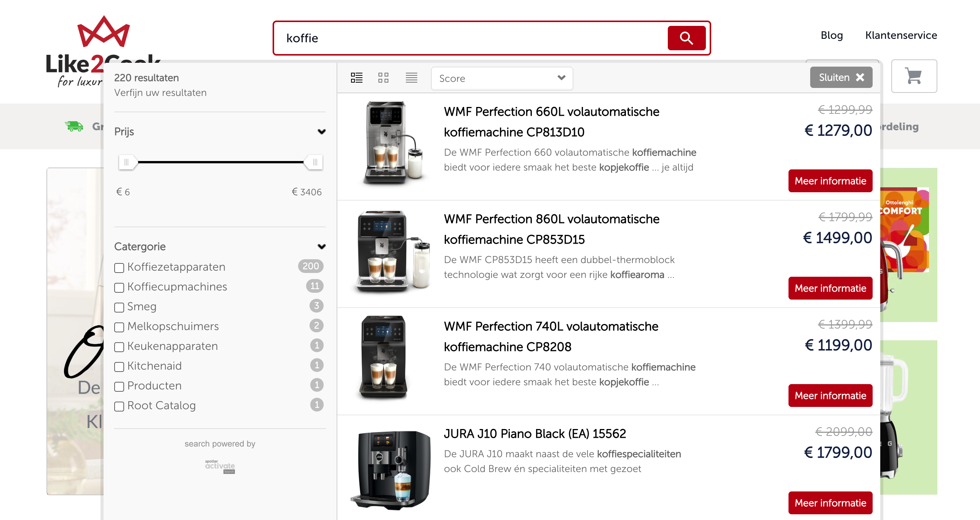Viewport: 980px width, 520px height.
Task: Check the Koffiezetapparaten category filter
Action: tap(119, 268)
